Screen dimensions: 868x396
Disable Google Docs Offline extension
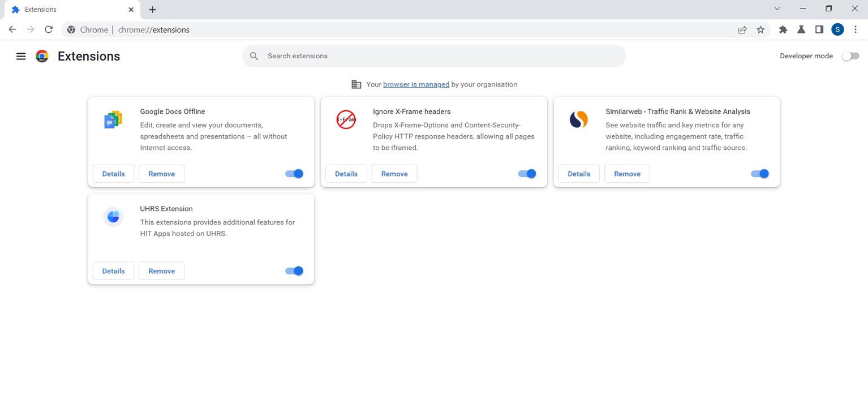[x=294, y=174]
